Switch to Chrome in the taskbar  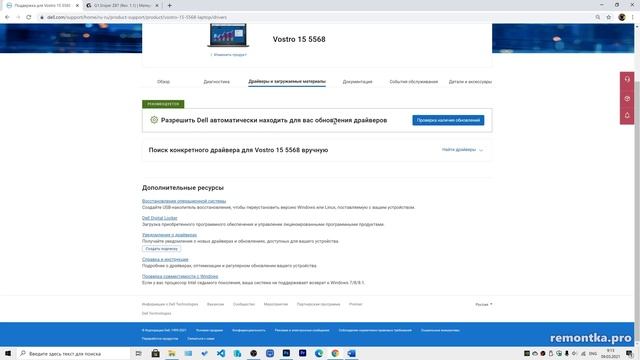(x=335, y=353)
